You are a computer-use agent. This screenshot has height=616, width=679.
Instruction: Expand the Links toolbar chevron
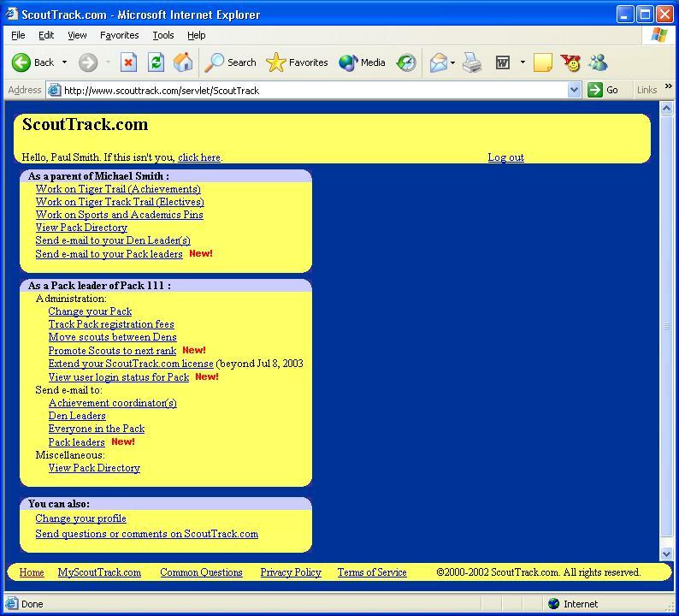coord(668,86)
